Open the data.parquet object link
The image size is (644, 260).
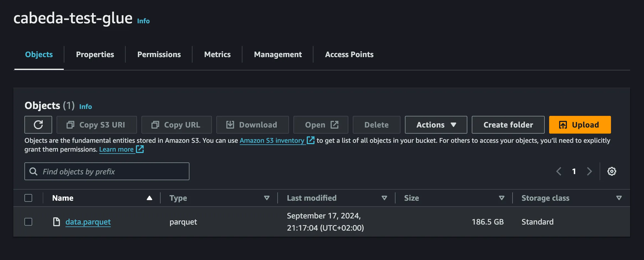(x=88, y=222)
